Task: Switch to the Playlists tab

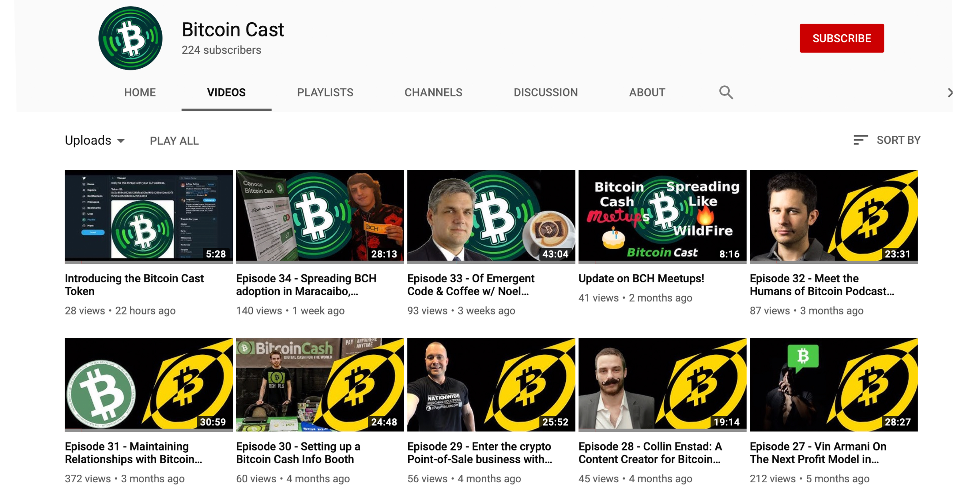Action: [x=325, y=92]
